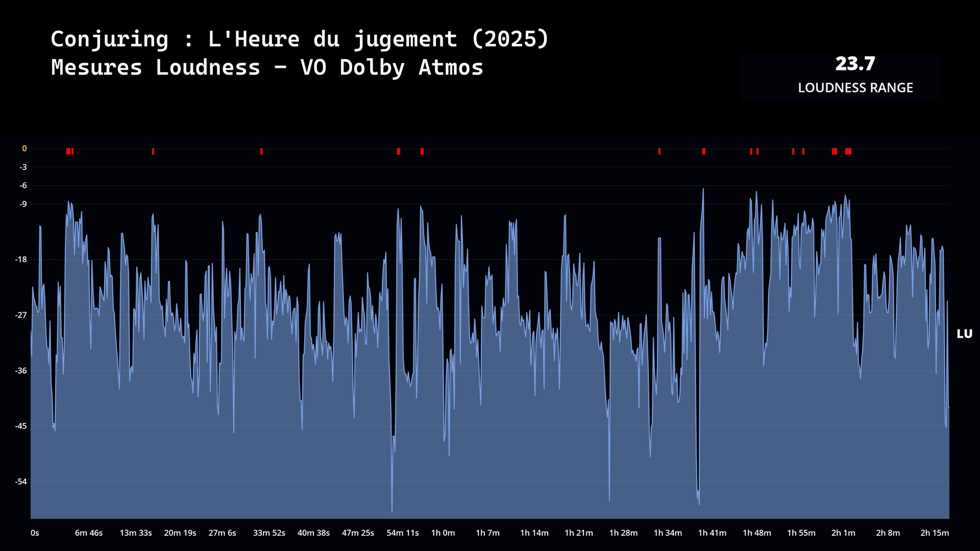This screenshot has width=980, height=551.
Task: Click the lone red marker near 20m 19s
Action: [x=153, y=152]
